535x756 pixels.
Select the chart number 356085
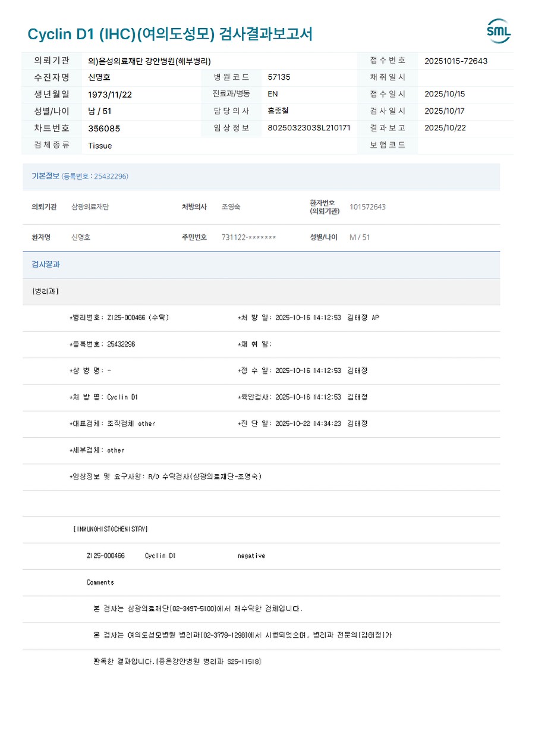[104, 128]
